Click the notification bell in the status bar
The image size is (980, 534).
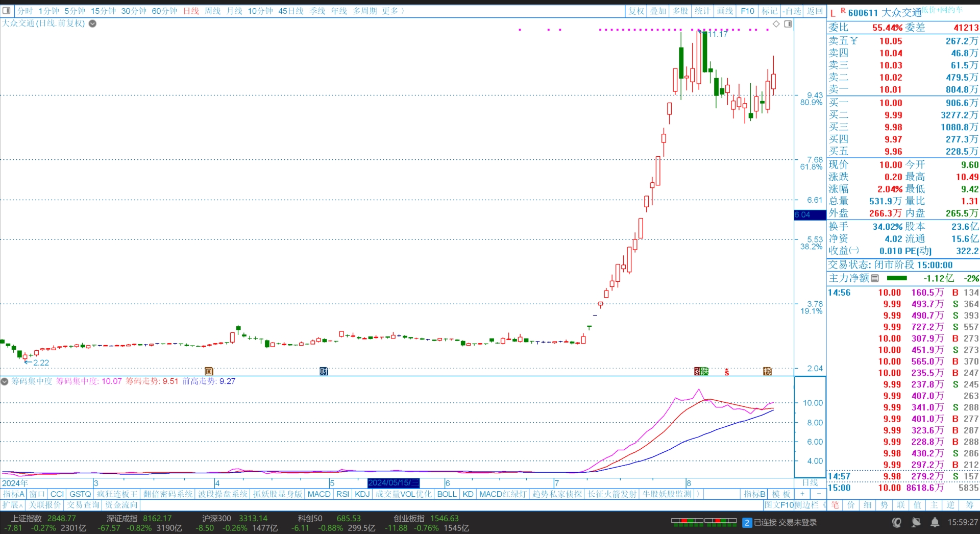click(x=935, y=523)
